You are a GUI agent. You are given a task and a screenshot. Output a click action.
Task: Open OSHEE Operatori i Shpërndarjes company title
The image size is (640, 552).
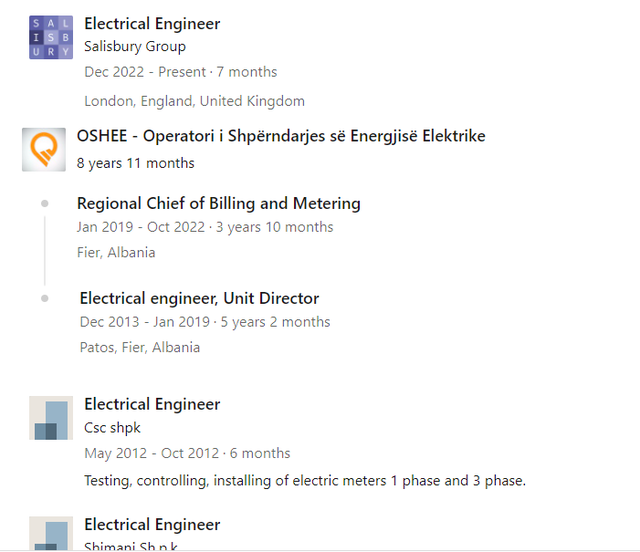click(281, 136)
